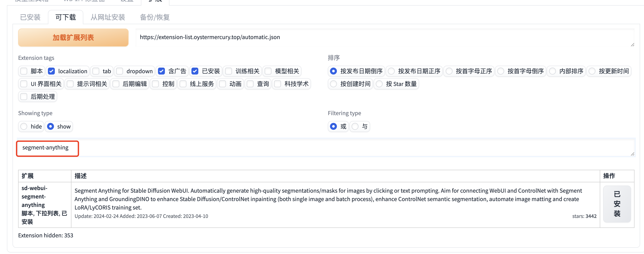Select the 与 filtering type

click(355, 127)
